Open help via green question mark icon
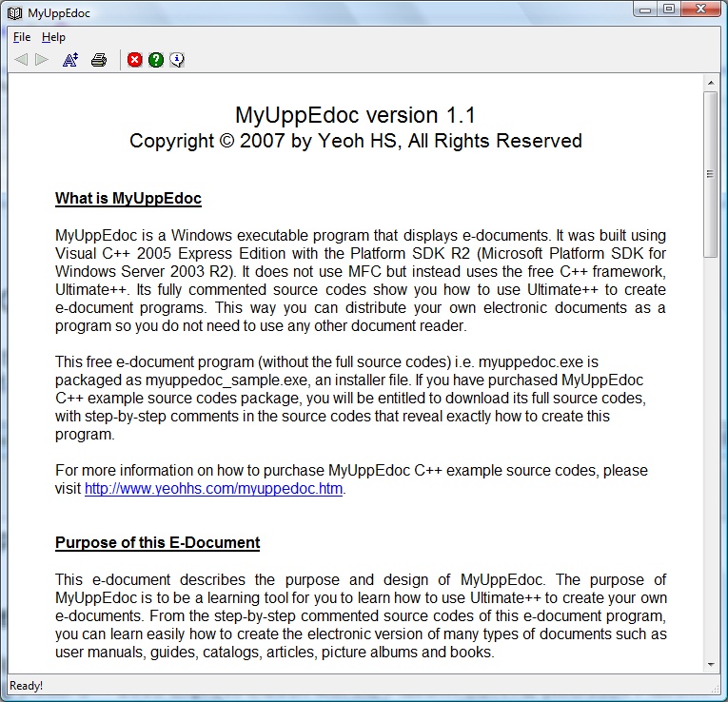Screen dimensions: 728x702 156,59
